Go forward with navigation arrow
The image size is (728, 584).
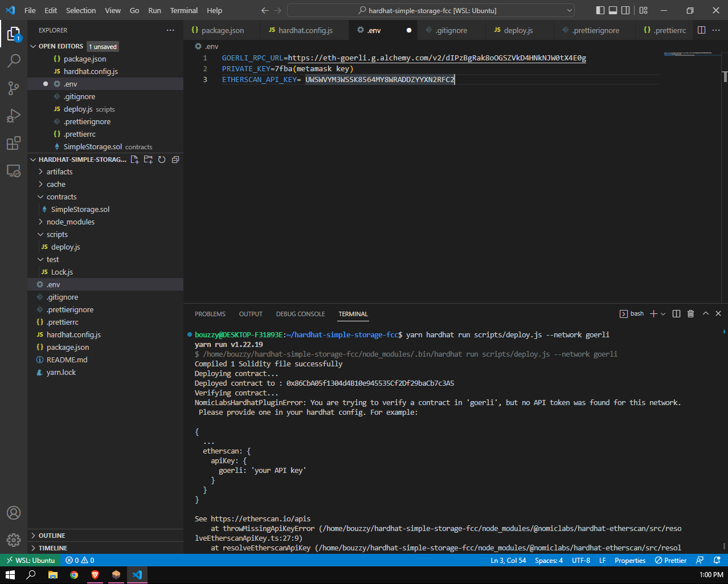pyautogui.click(x=277, y=10)
